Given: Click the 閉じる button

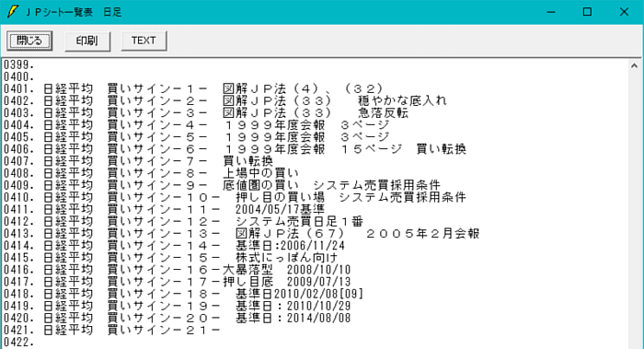Looking at the screenshot, I should (x=29, y=41).
